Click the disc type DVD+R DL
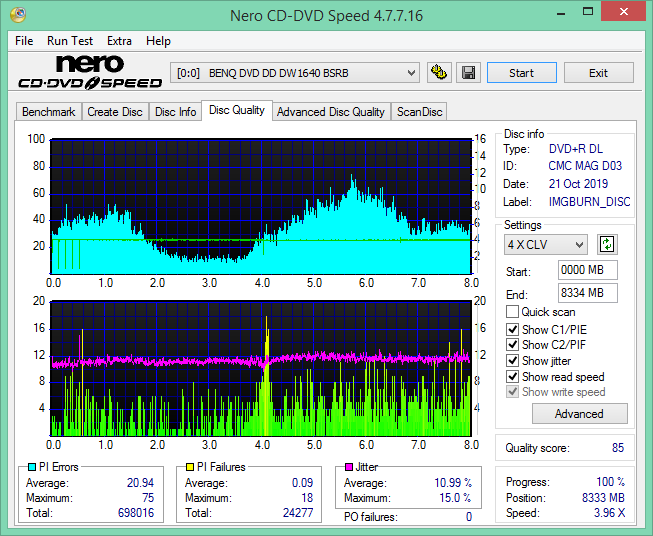Viewport: 653px width, 536px height. pyautogui.click(x=576, y=149)
